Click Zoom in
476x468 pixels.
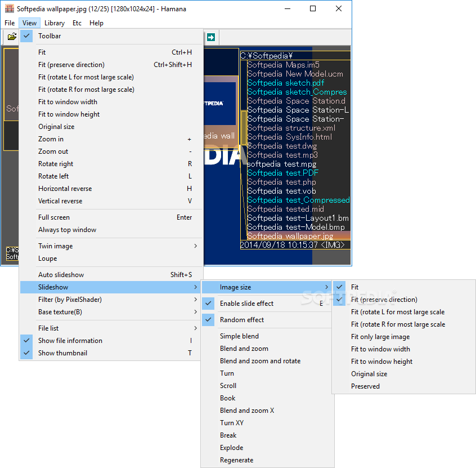point(111,139)
